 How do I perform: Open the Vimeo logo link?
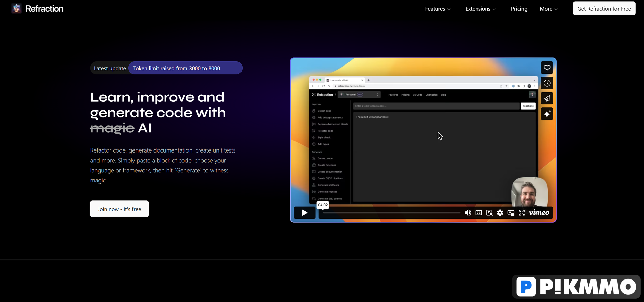pyautogui.click(x=539, y=213)
